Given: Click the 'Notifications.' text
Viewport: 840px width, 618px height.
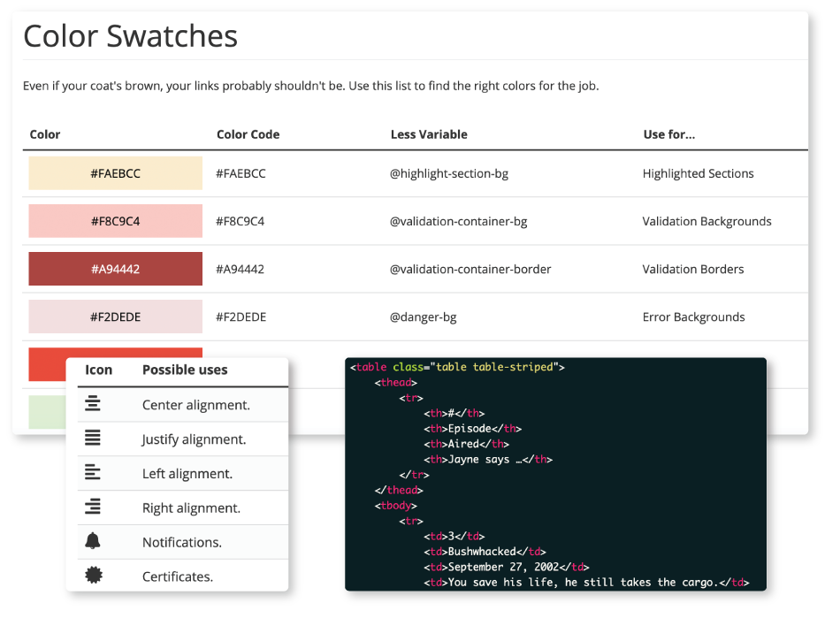Looking at the screenshot, I should pos(182,542).
